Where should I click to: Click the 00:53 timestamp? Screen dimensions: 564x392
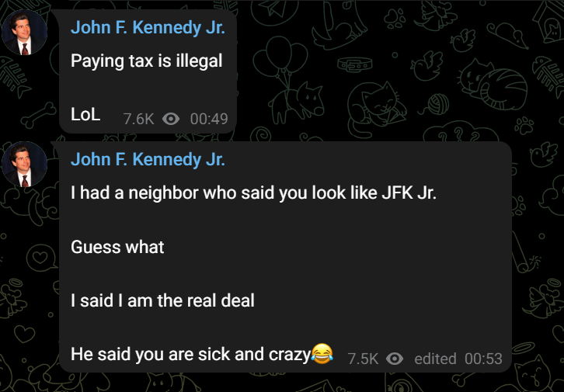pos(483,359)
